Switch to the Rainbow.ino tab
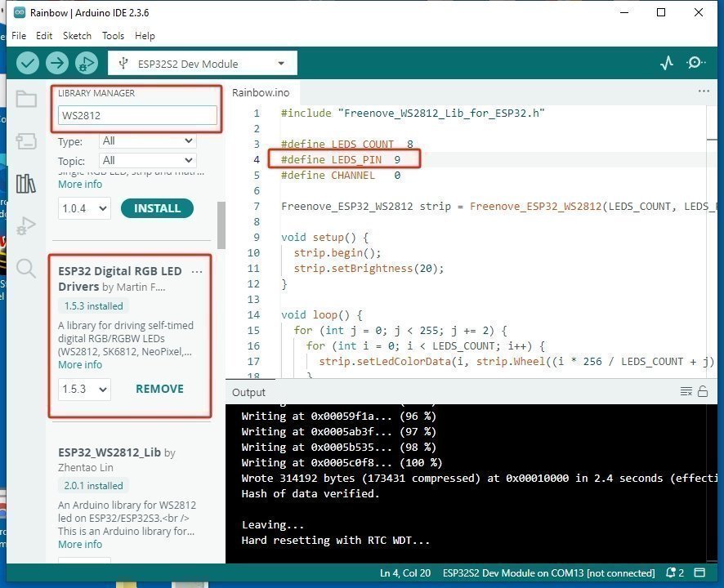The height and width of the screenshot is (588, 724). tap(261, 92)
